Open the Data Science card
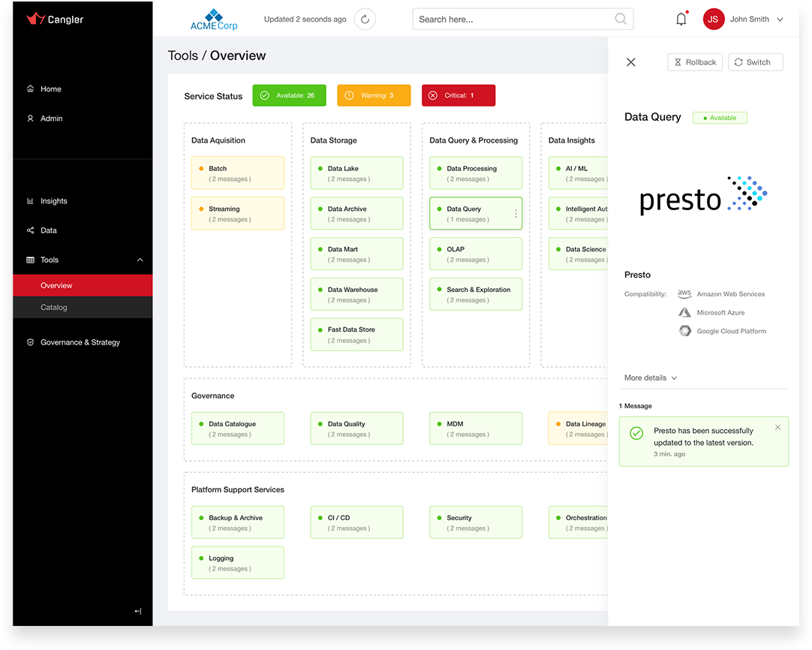This screenshot has width=812, height=650. click(579, 254)
